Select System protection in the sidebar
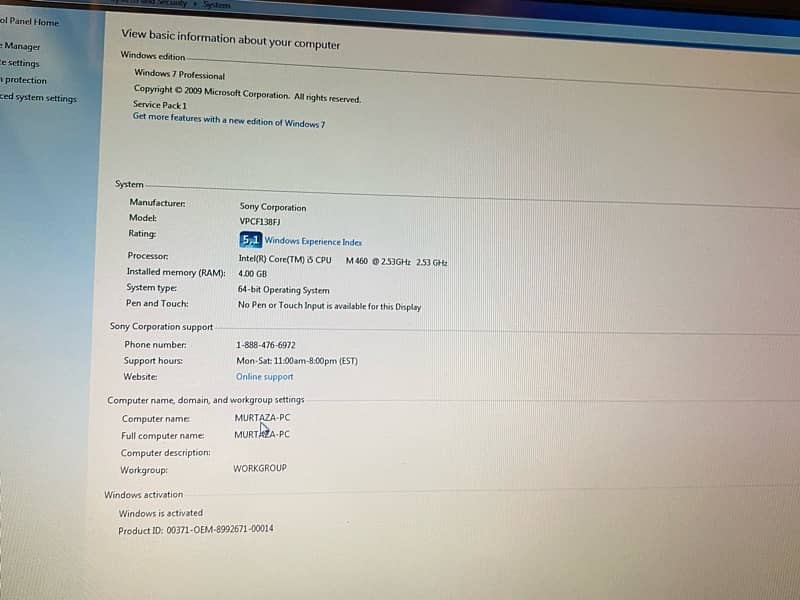800x600 pixels. coord(23,80)
